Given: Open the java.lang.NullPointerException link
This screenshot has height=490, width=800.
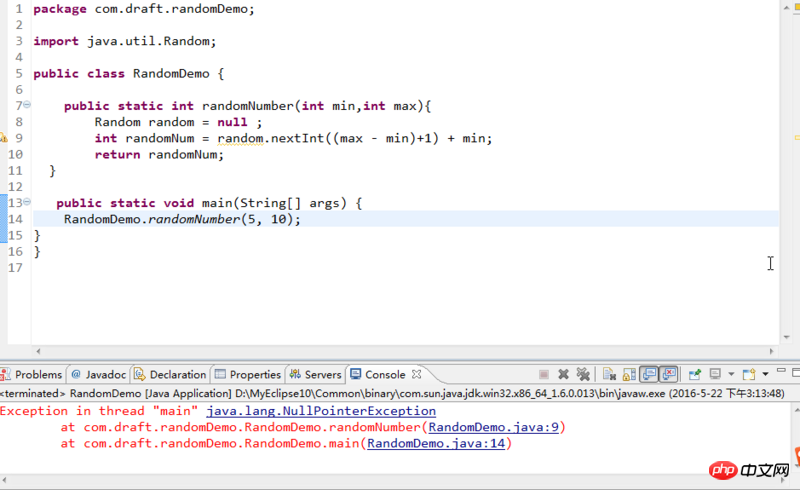Looking at the screenshot, I should click(x=321, y=411).
